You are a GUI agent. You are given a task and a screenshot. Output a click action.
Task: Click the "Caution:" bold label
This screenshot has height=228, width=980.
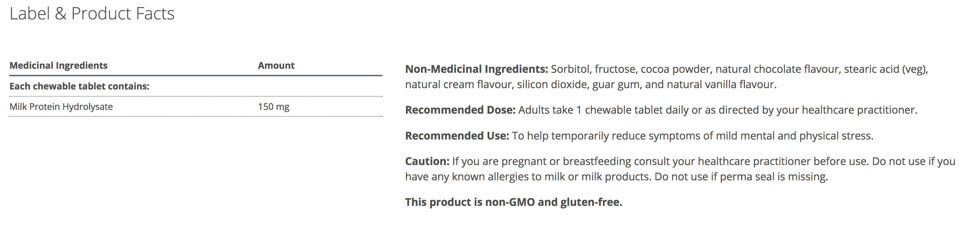427,161
